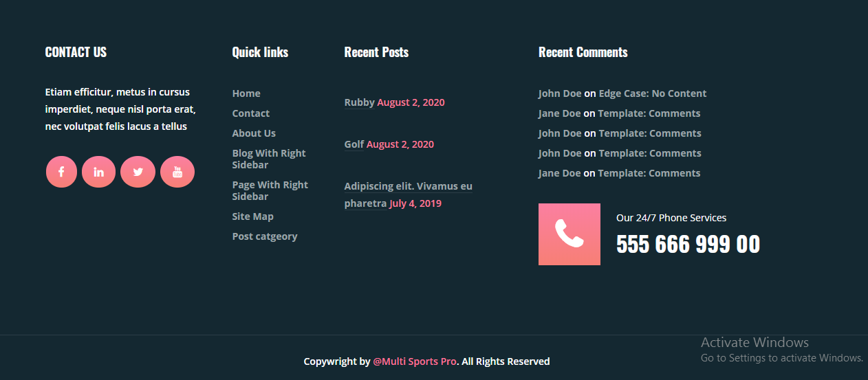Click the first John Doe commenter name
This screenshot has width=868, height=380.
(x=560, y=93)
